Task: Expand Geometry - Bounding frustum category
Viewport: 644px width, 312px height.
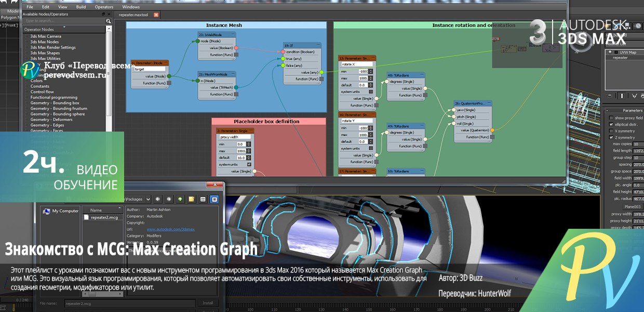Action: 59,109
